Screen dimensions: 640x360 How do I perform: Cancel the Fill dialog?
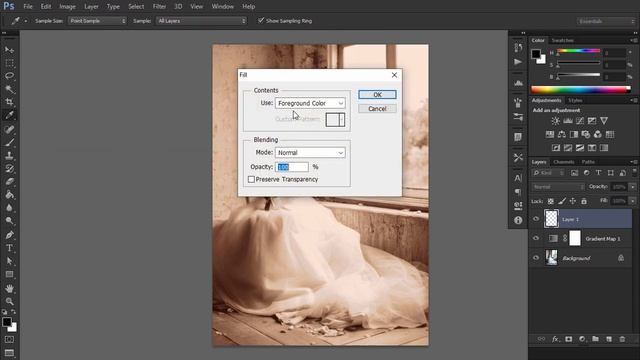pos(377,109)
